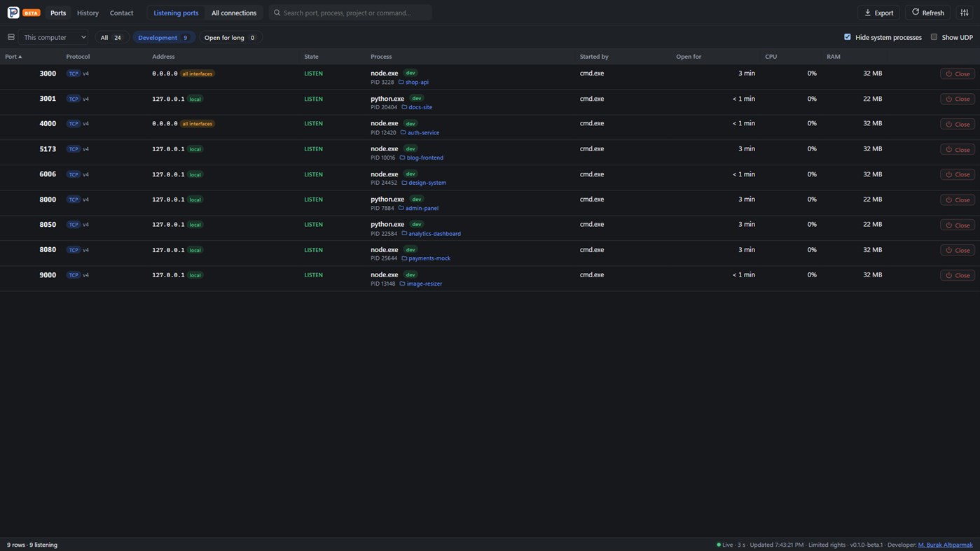
Task: Open the image-resizer project link
Action: 421,284
